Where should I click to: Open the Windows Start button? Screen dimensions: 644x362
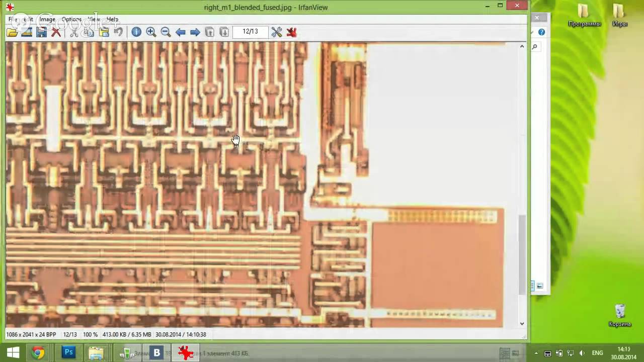click(13, 353)
